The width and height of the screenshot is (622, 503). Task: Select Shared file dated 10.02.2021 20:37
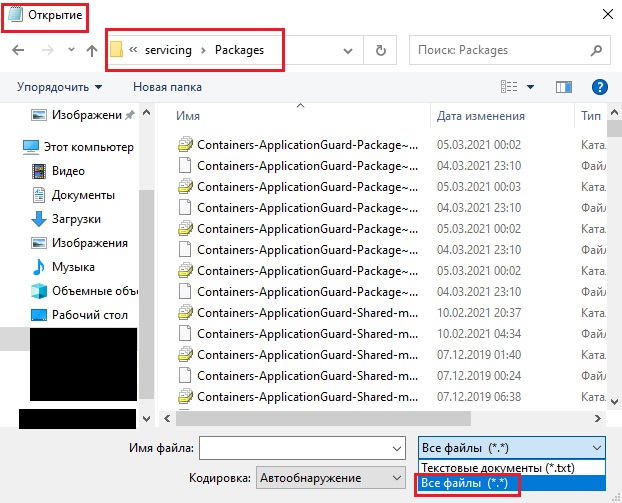391,313
